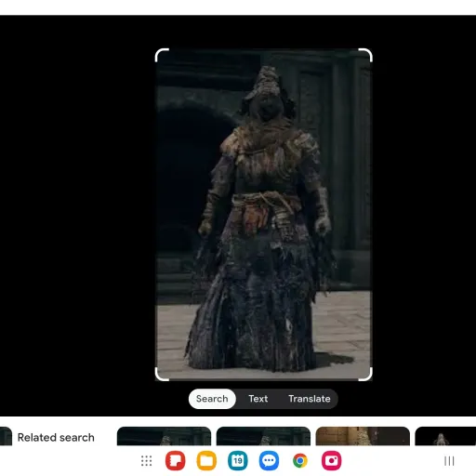476x476 pixels.
Task: Open the yellow My Files folder app
Action: pyautogui.click(x=206, y=461)
